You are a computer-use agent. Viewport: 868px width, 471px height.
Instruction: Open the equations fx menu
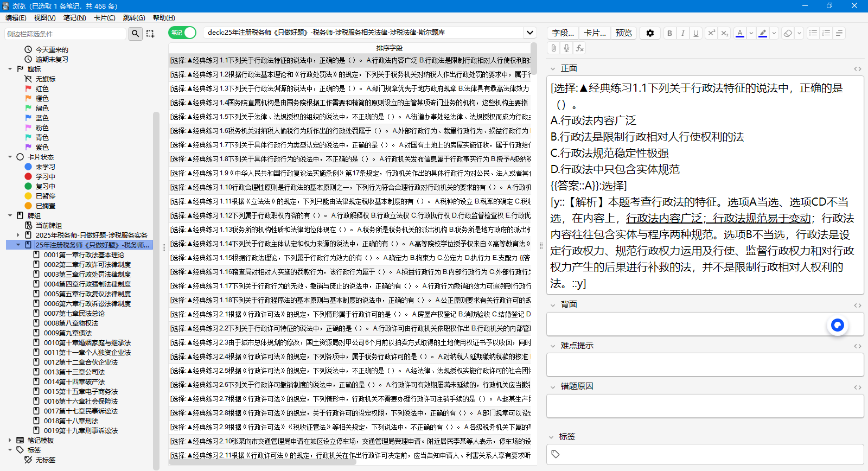[579, 48]
